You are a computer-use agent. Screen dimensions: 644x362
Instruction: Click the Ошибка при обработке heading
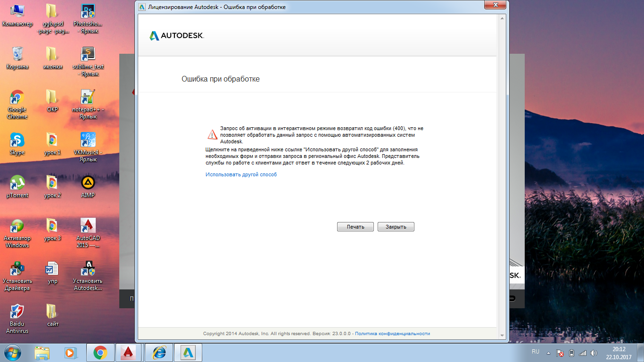[x=221, y=79]
